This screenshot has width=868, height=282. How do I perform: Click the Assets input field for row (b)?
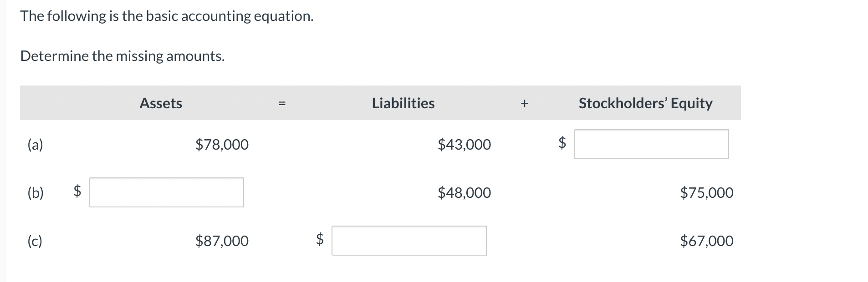[167, 192]
